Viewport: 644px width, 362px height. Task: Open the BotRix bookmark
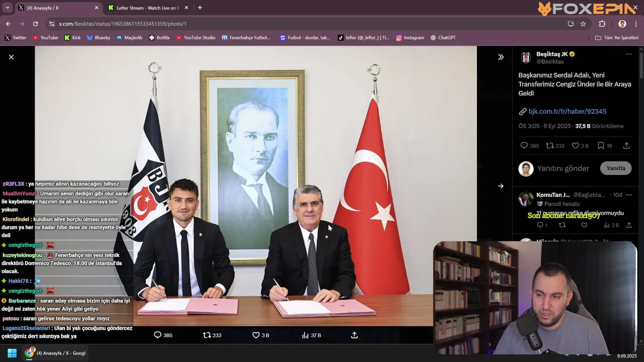point(159,38)
